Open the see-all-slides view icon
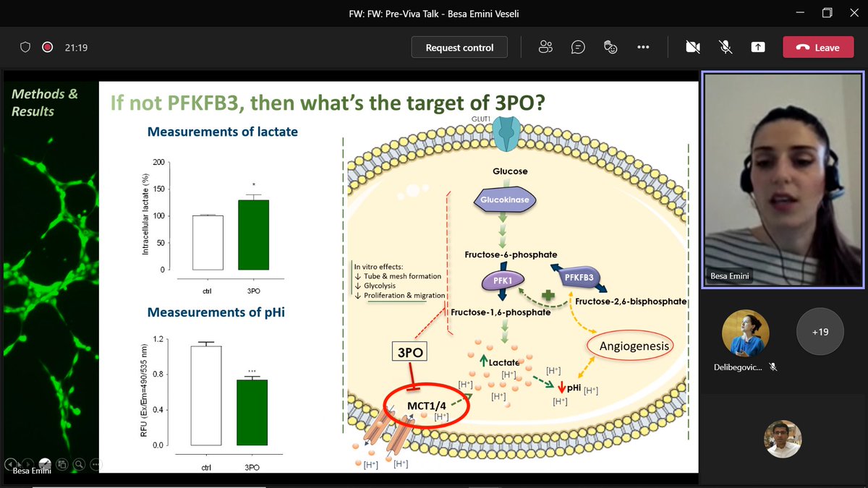 click(62, 463)
